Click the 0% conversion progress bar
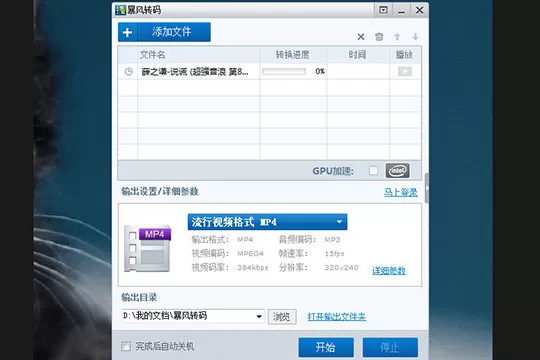The width and height of the screenshot is (540, 360). pyautogui.click(x=284, y=72)
